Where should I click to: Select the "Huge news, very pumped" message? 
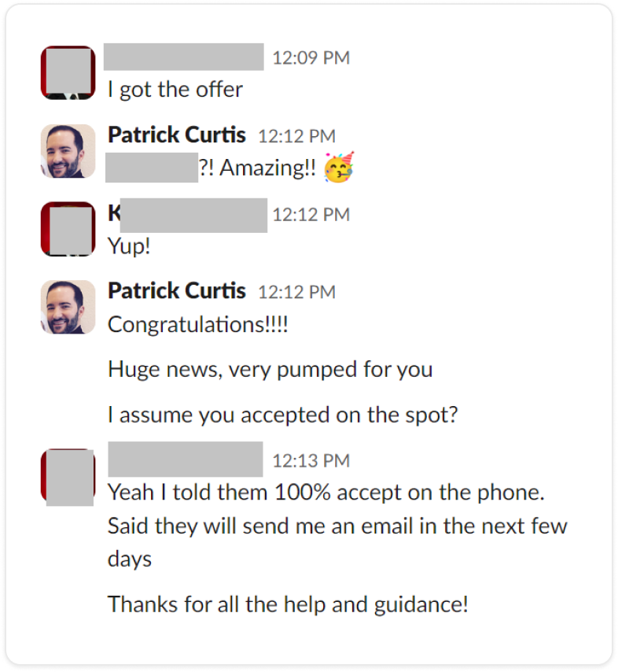(x=270, y=369)
